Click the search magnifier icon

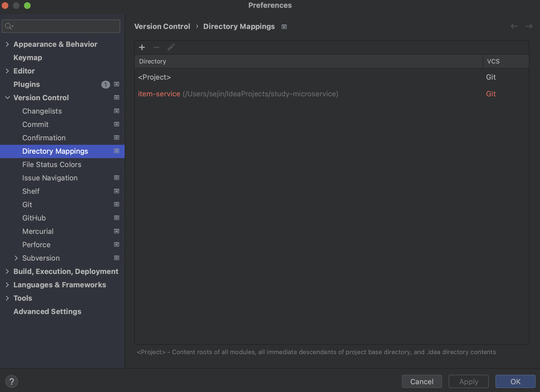point(9,26)
